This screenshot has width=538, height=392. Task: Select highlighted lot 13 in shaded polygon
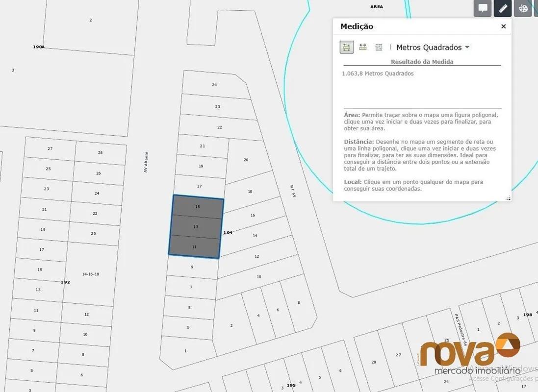pyautogui.click(x=196, y=227)
